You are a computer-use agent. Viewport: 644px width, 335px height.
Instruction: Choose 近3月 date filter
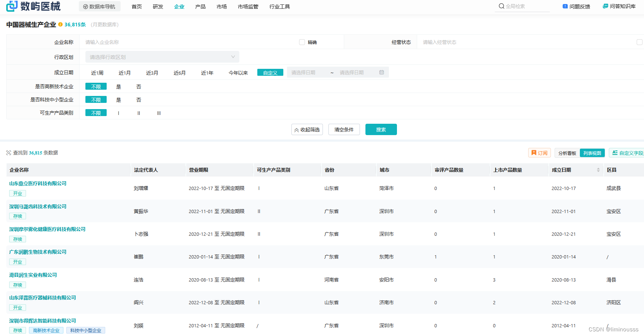[152, 73]
